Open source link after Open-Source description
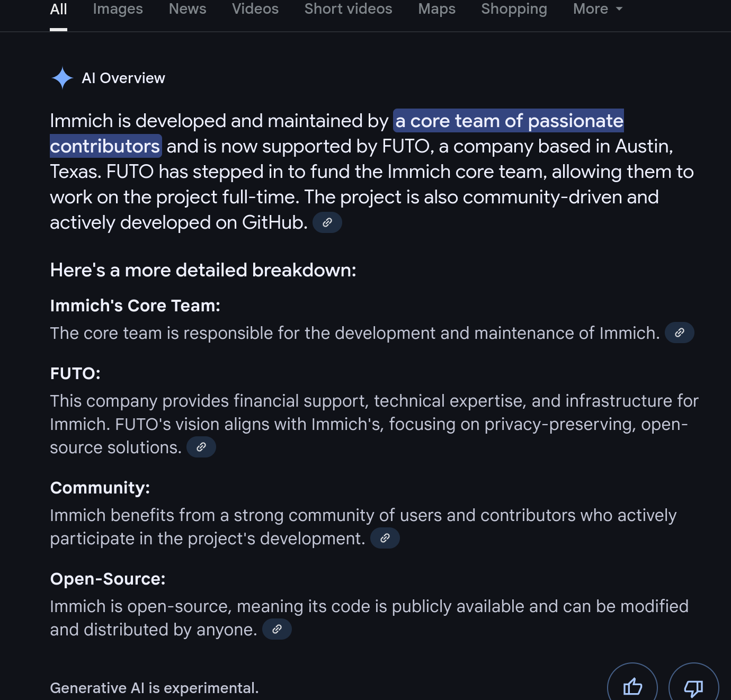The width and height of the screenshot is (731, 700). tap(277, 629)
